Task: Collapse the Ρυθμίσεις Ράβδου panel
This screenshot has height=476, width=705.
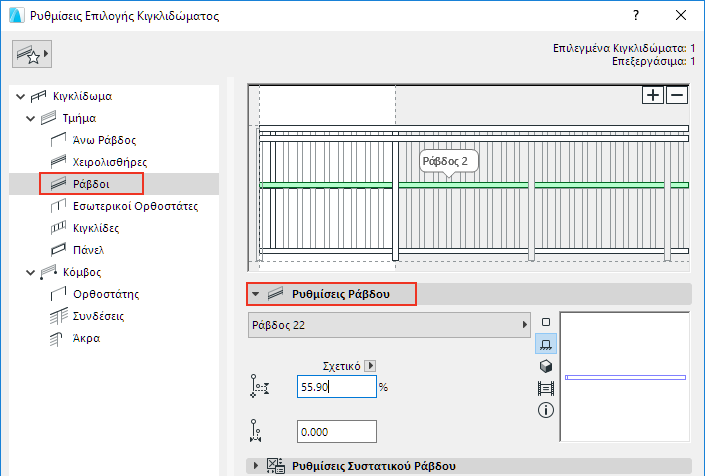Action: click(x=255, y=294)
